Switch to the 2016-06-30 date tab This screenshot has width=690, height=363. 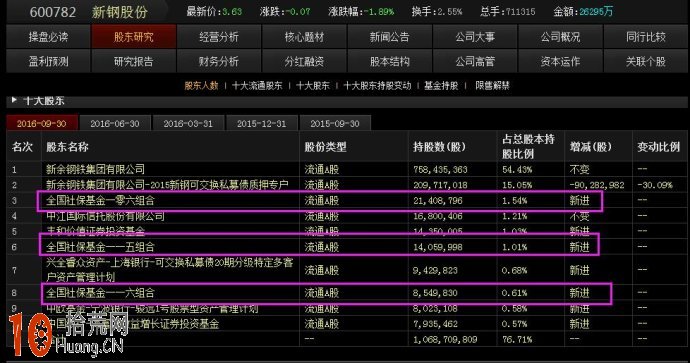[115, 123]
